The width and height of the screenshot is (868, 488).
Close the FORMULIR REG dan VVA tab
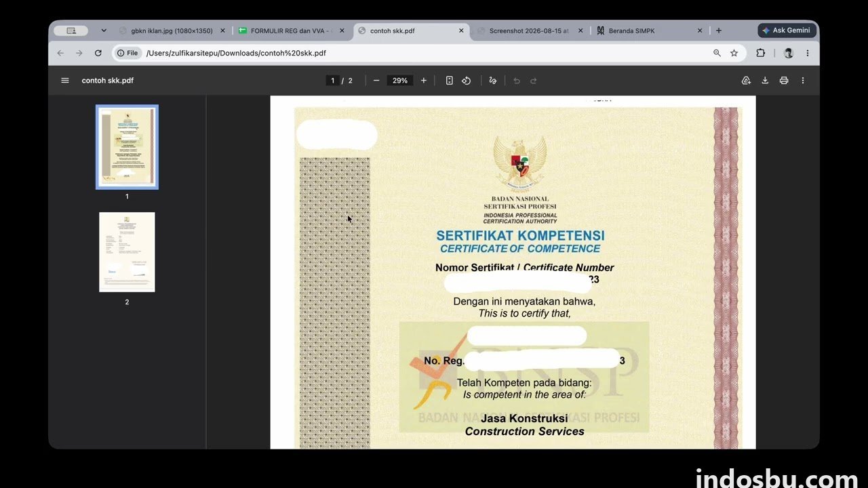coord(342,30)
